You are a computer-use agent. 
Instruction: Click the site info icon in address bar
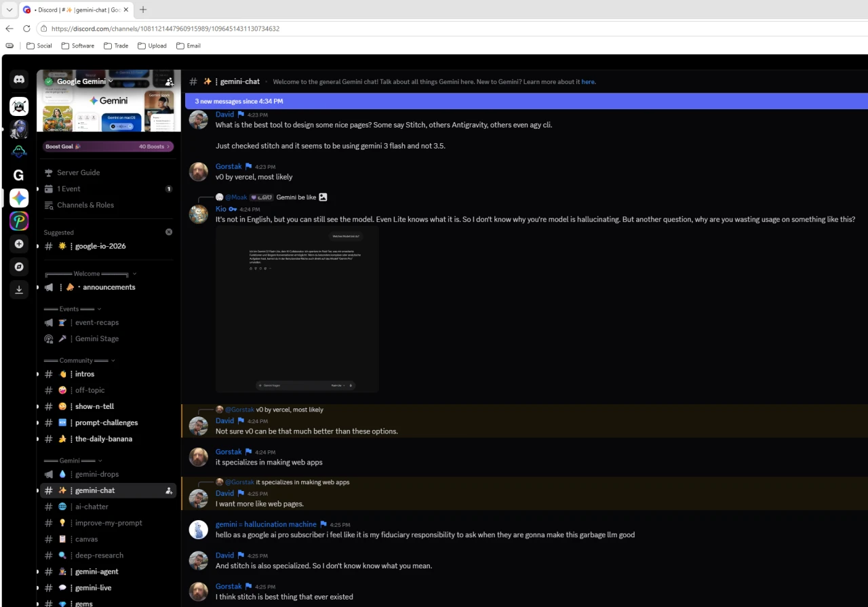point(43,28)
